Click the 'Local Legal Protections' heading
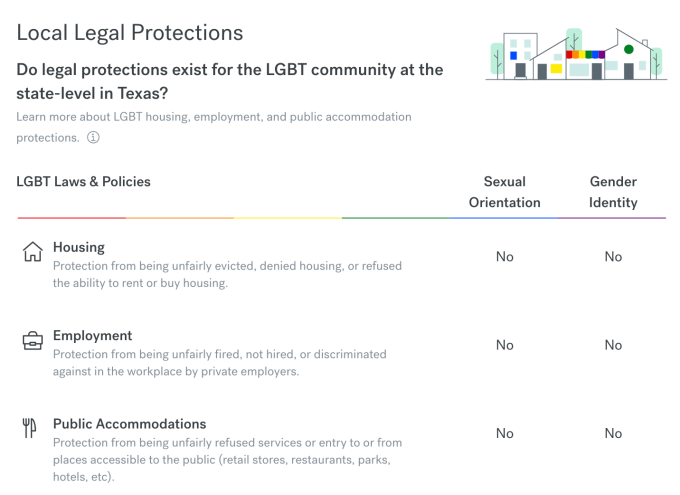This screenshot has width=680, height=495. (130, 32)
